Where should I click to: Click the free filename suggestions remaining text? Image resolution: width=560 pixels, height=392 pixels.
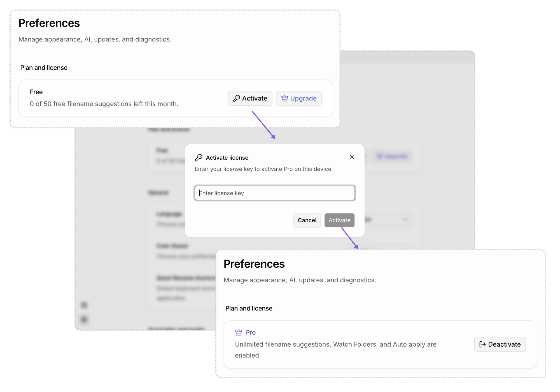click(x=104, y=104)
